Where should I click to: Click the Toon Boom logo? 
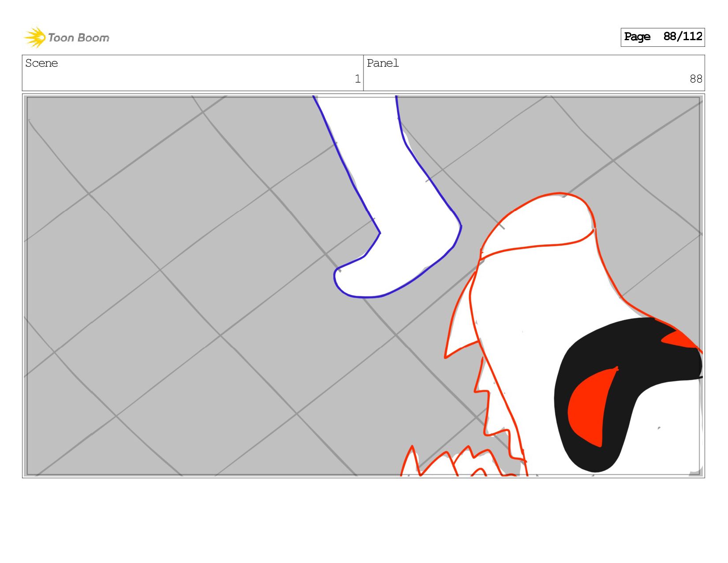click(x=66, y=38)
